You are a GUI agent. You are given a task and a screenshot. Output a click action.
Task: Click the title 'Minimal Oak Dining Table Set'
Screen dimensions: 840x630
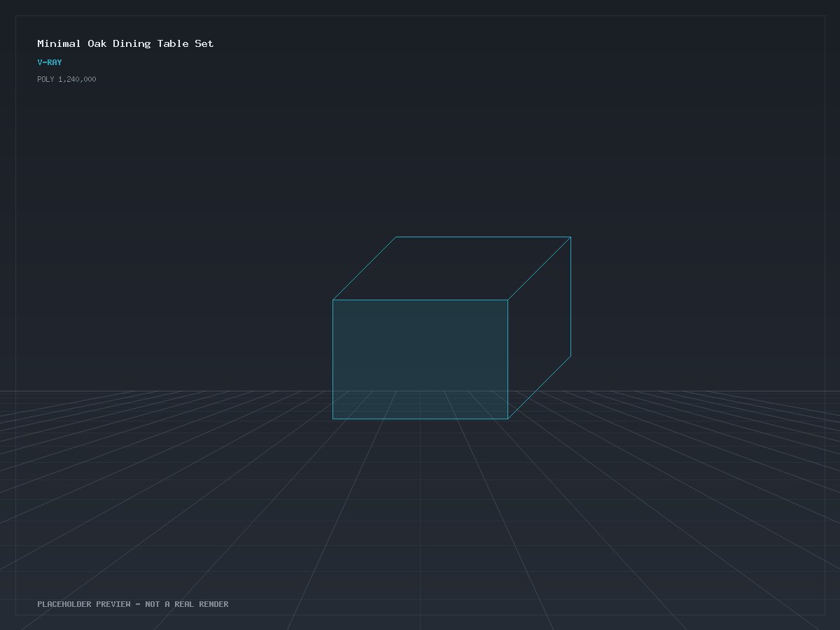pyautogui.click(x=125, y=43)
